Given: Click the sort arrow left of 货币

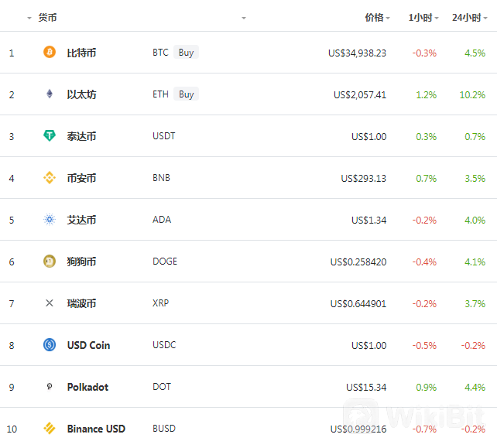Looking at the screenshot, I should click(29, 18).
